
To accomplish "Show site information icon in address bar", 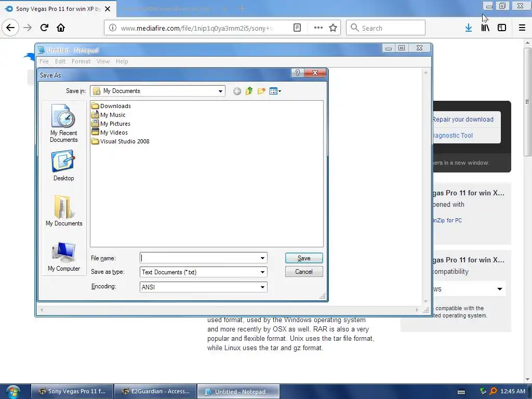I will coord(113,28).
